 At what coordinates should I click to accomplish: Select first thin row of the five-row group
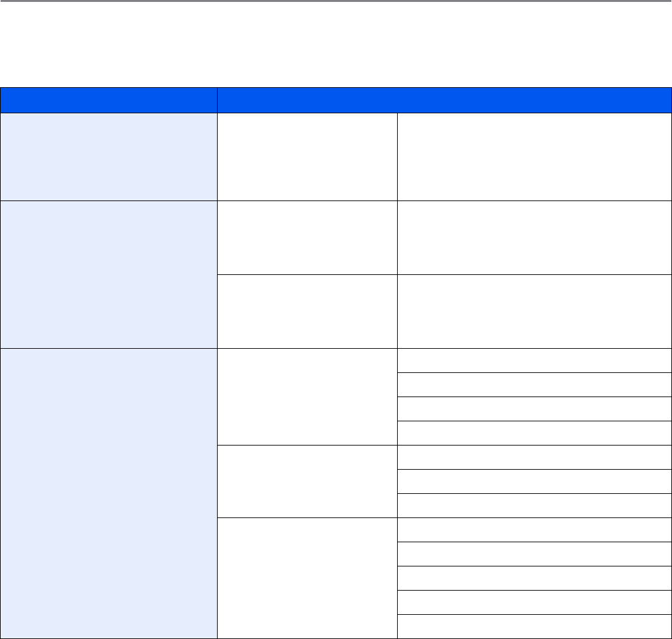pos(534,530)
